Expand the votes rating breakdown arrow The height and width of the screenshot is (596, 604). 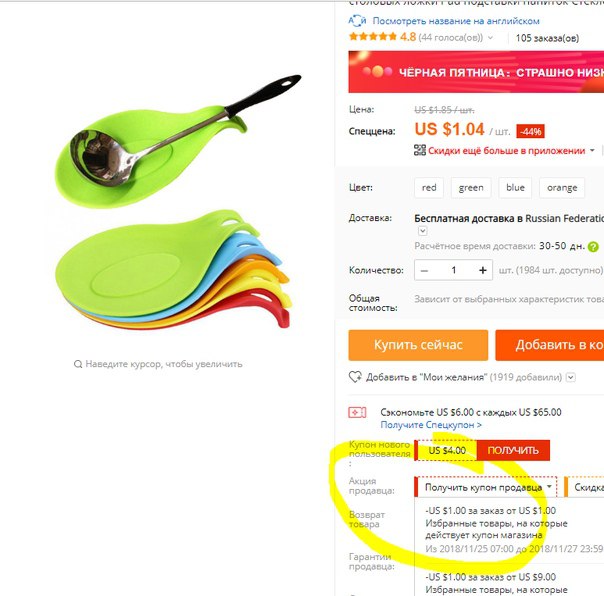click(490, 38)
